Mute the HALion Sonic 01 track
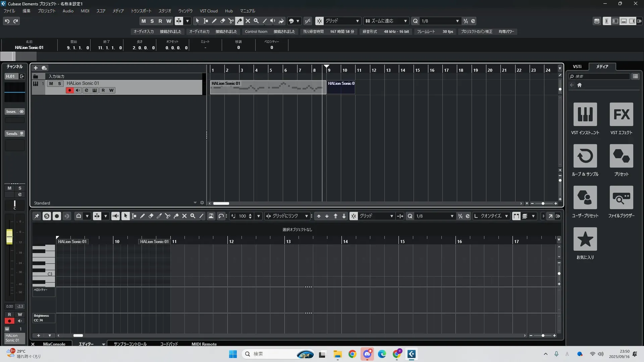644x362 pixels. 51,83
